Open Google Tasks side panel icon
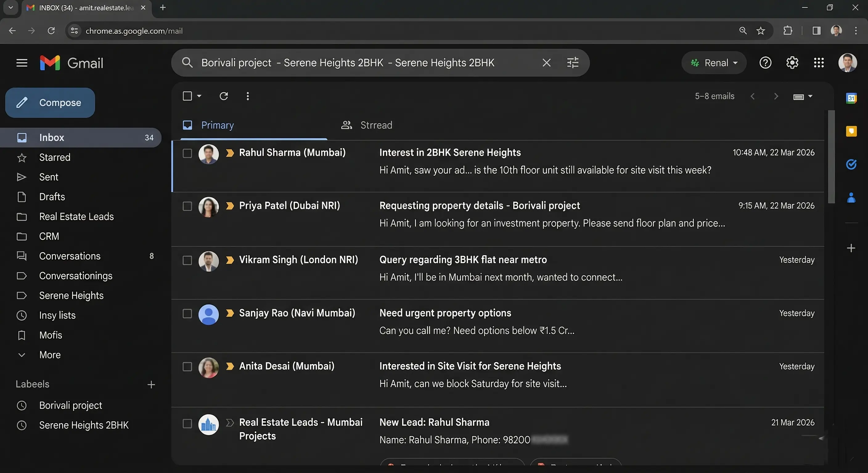868x473 pixels. [851, 164]
